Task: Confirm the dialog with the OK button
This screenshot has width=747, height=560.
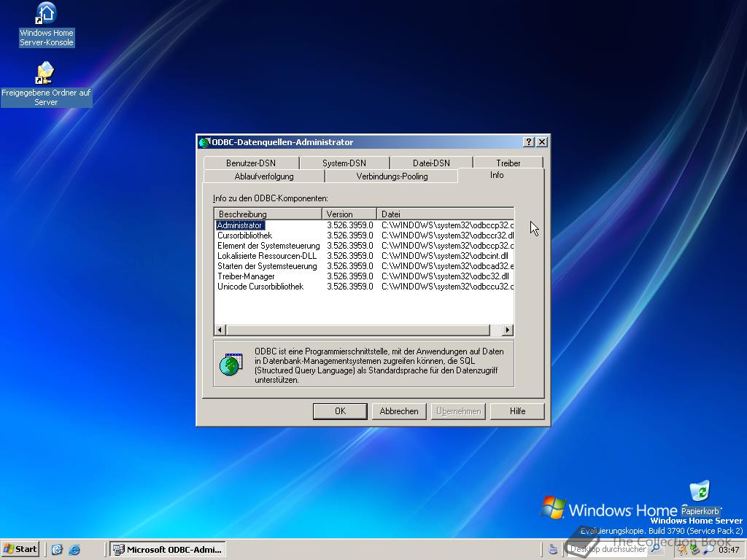Action: (x=340, y=411)
